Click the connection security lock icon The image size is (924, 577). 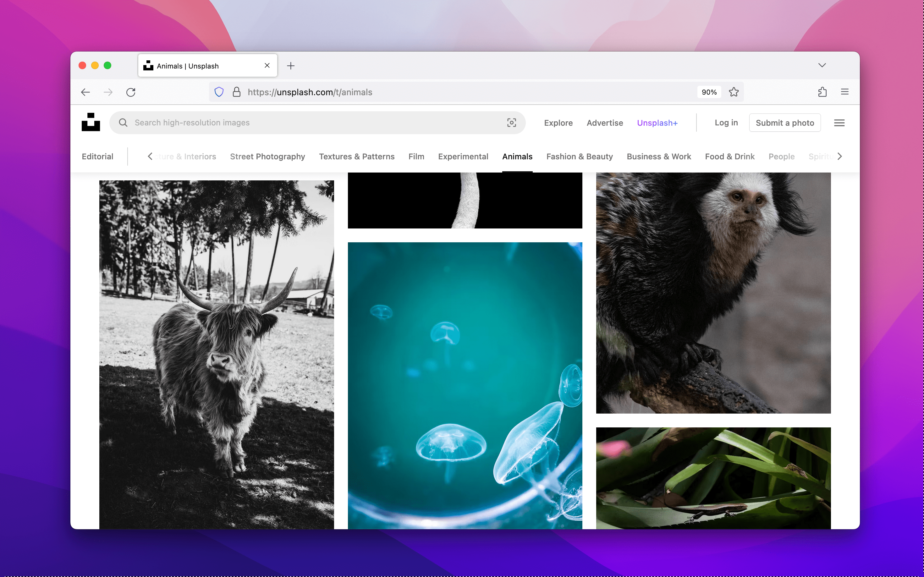pos(236,92)
